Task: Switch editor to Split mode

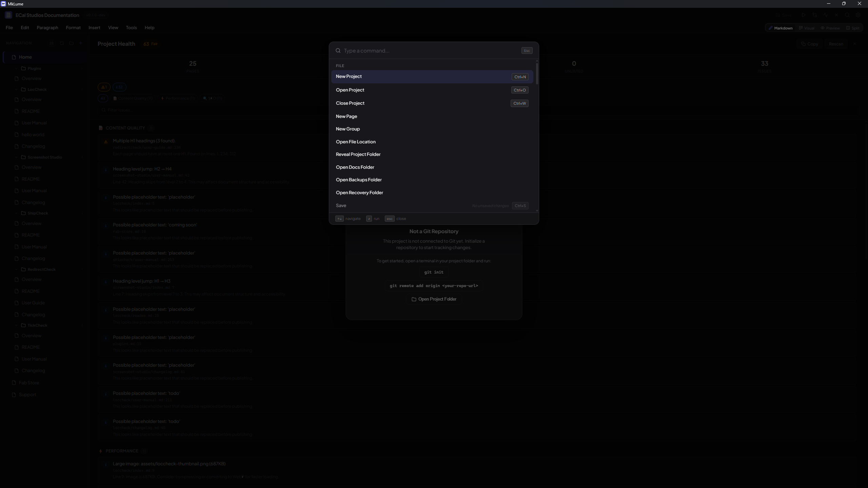Action: (852, 28)
